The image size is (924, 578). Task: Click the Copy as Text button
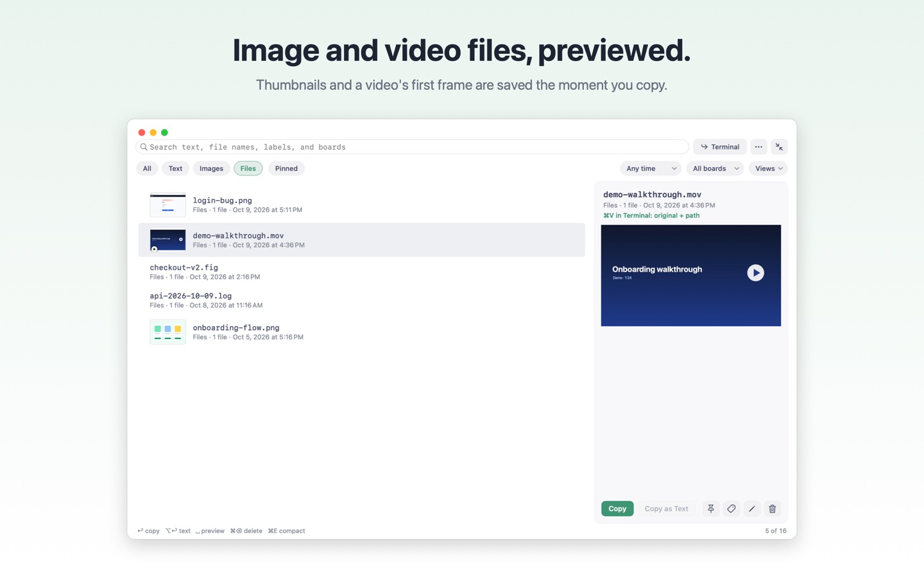[x=666, y=509]
